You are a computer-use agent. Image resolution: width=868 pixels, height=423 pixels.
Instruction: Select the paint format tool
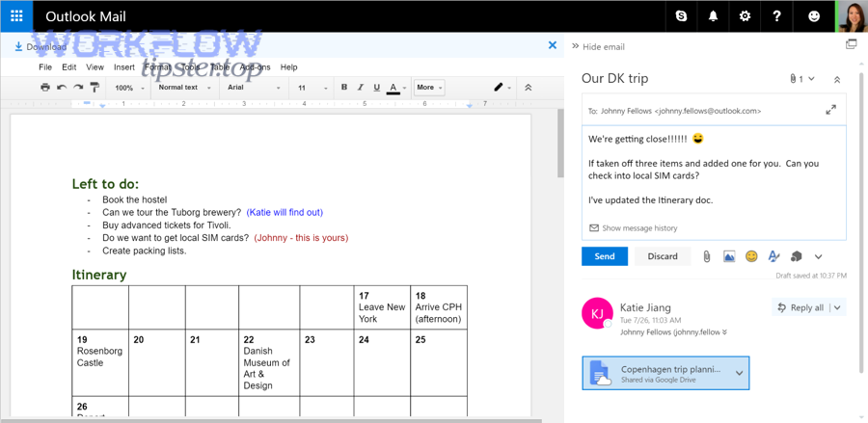(x=95, y=88)
